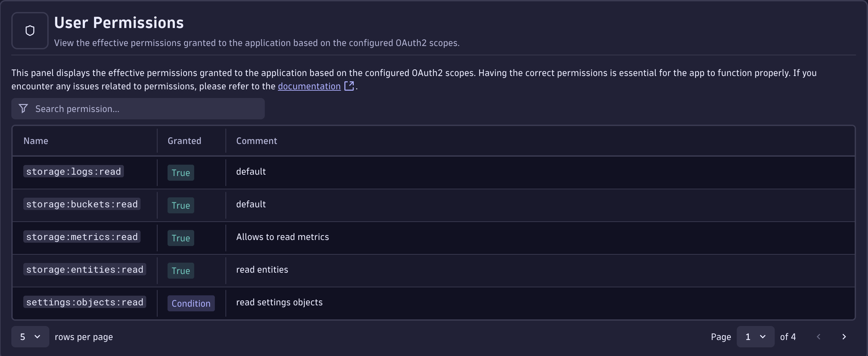Open the page number dropdown

755,336
